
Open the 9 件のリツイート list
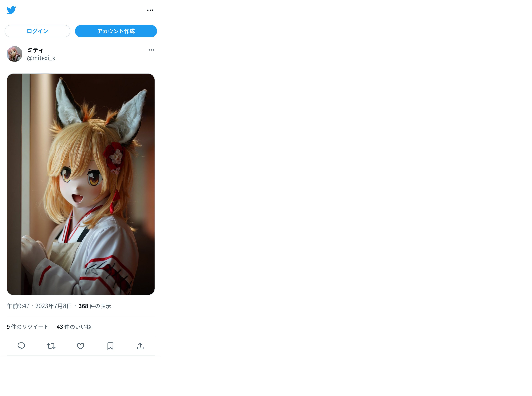[x=27, y=327]
